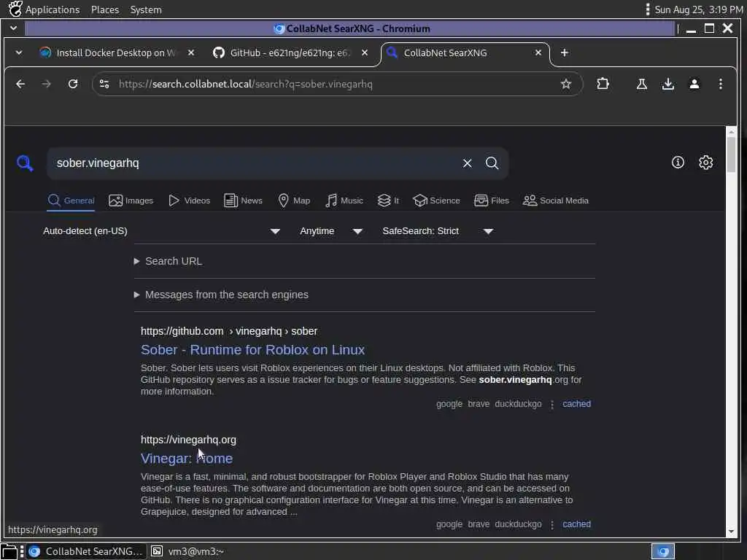Select the Social Media search category
The width and height of the screenshot is (747, 560).
pyautogui.click(x=555, y=201)
